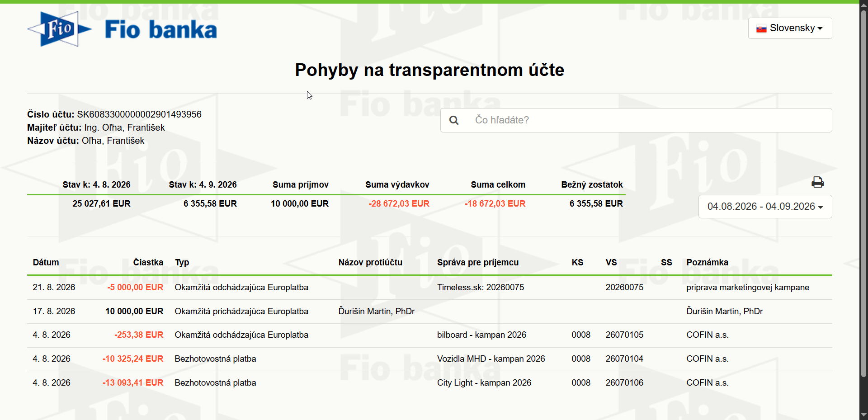The height and width of the screenshot is (420, 868).
Task: Click the printer icon
Action: pyautogui.click(x=817, y=182)
